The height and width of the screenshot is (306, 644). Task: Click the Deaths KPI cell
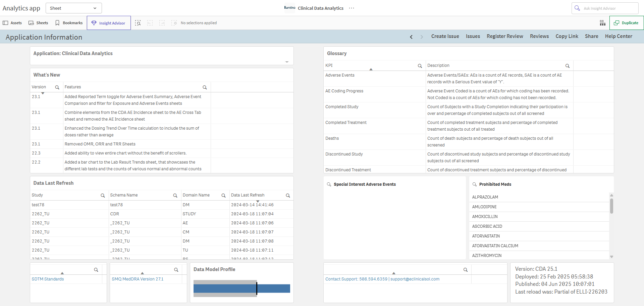point(375,142)
